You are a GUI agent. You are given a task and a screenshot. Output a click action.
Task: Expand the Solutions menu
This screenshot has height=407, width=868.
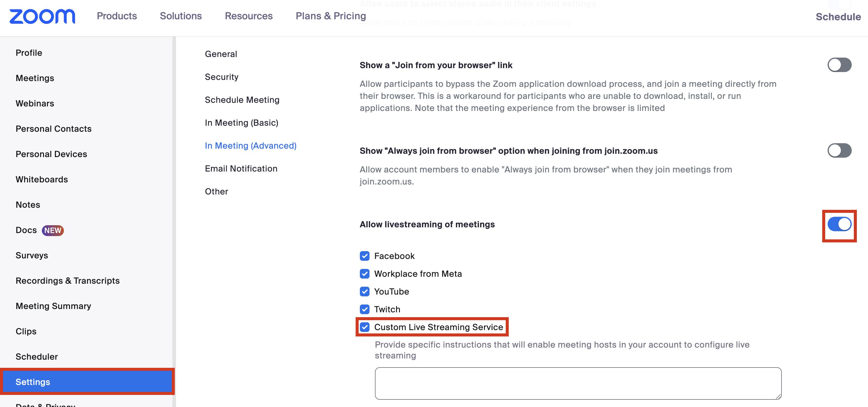tap(181, 16)
